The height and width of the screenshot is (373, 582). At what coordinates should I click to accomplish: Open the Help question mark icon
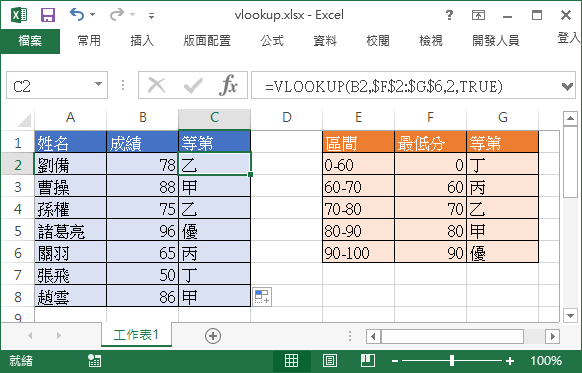coord(449,15)
